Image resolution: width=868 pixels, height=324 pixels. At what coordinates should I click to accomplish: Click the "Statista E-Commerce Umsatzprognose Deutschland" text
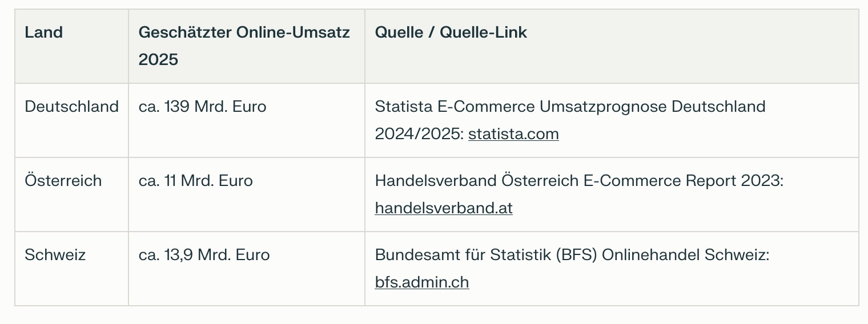point(570,107)
